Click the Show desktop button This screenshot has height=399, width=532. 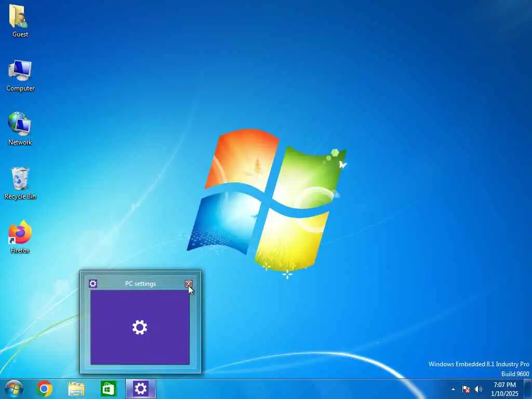pyautogui.click(x=528, y=389)
